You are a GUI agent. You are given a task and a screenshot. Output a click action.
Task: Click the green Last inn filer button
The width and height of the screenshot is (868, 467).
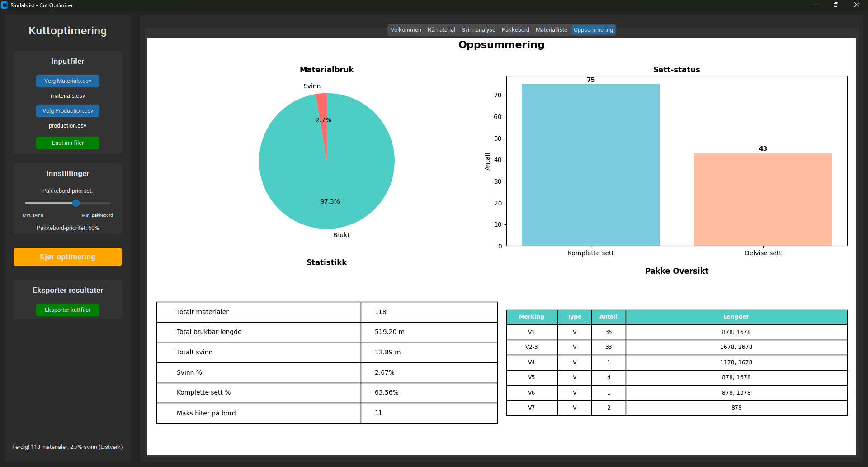pyautogui.click(x=68, y=143)
